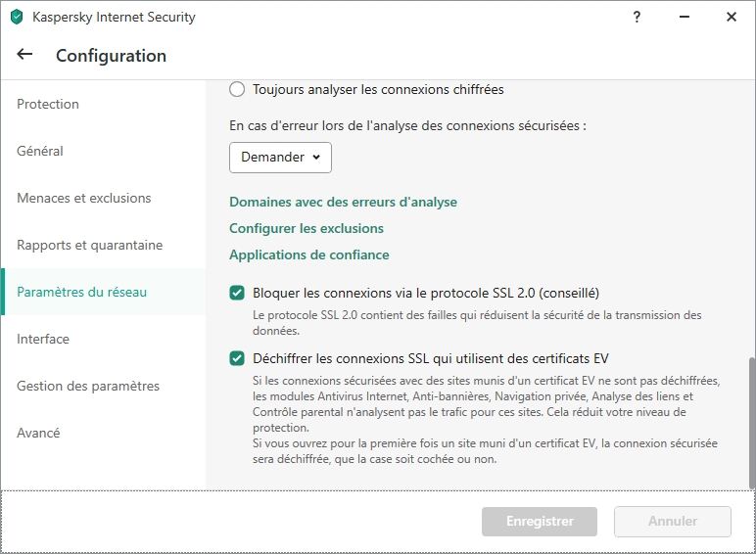The height and width of the screenshot is (554, 756).
Task: Click the Enregistrer button
Action: (x=540, y=522)
